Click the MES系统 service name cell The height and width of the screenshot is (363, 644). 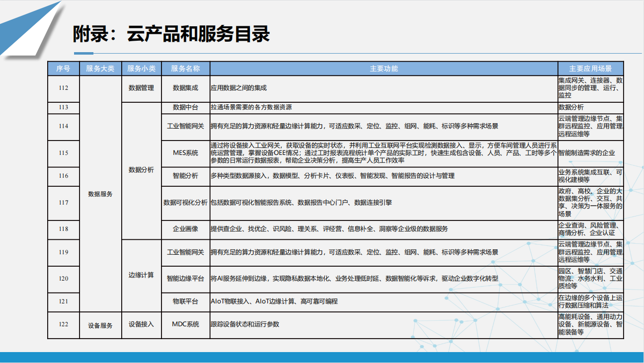(185, 153)
